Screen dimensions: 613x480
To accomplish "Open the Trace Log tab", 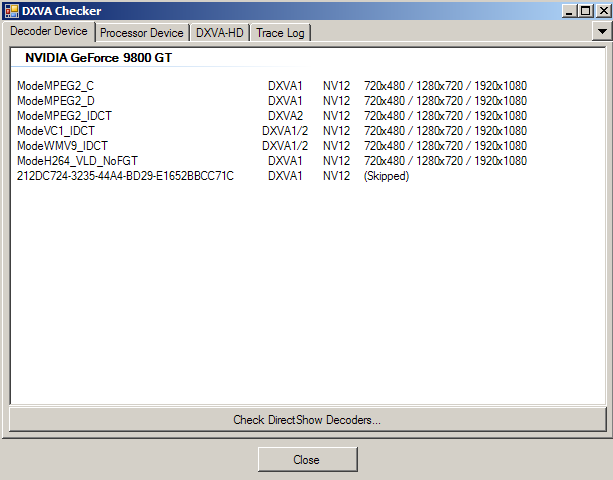I will pyautogui.click(x=280, y=33).
